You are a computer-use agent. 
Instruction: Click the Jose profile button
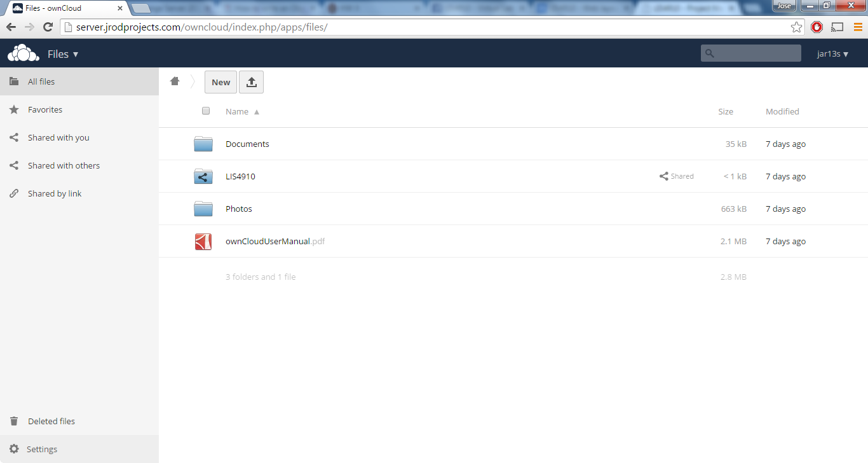point(784,6)
